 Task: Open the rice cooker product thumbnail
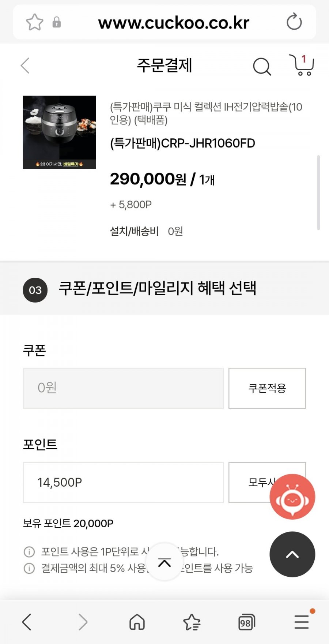(x=59, y=132)
